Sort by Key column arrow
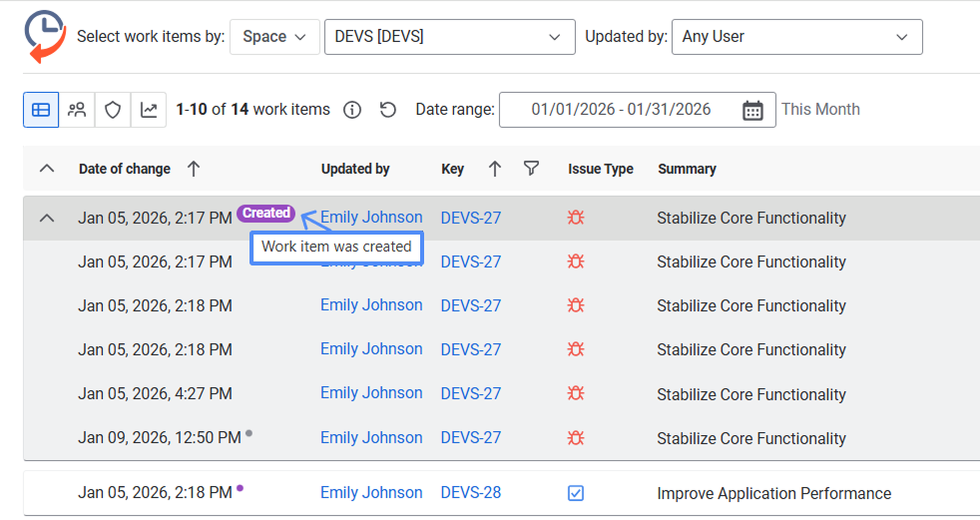This screenshot has width=980, height=520. (x=495, y=169)
